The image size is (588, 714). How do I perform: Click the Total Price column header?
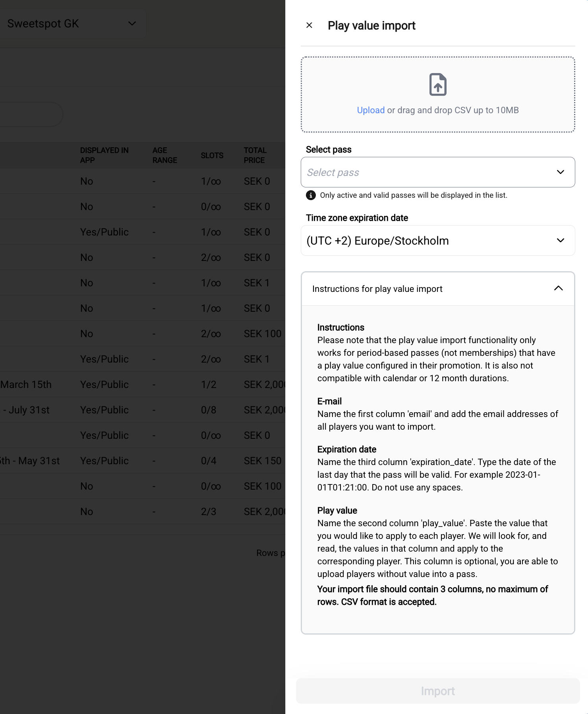(x=255, y=155)
